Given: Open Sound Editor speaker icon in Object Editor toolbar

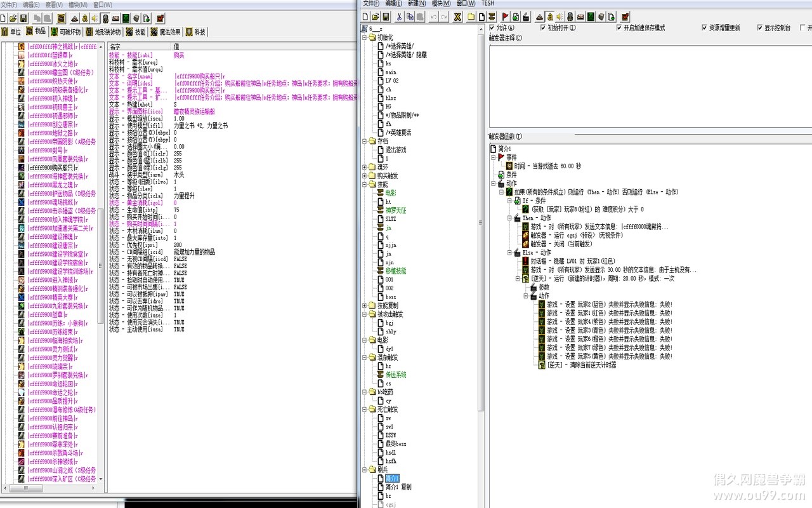Looking at the screenshot, I should pyautogui.click(x=95, y=18).
